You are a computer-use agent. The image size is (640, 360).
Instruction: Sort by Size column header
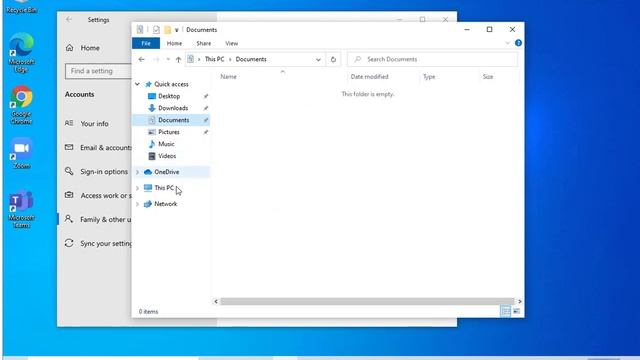coord(488,77)
